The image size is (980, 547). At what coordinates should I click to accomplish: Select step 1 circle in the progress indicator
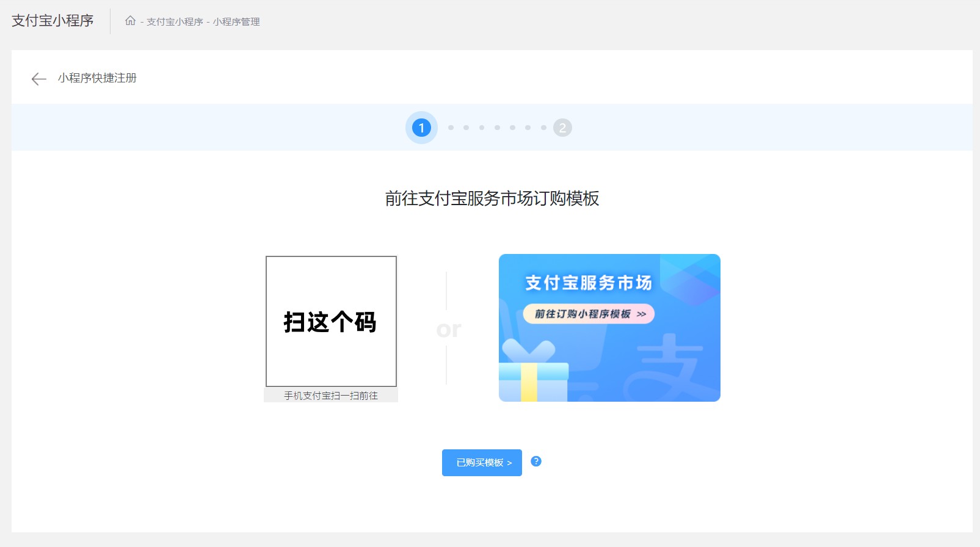click(x=421, y=128)
